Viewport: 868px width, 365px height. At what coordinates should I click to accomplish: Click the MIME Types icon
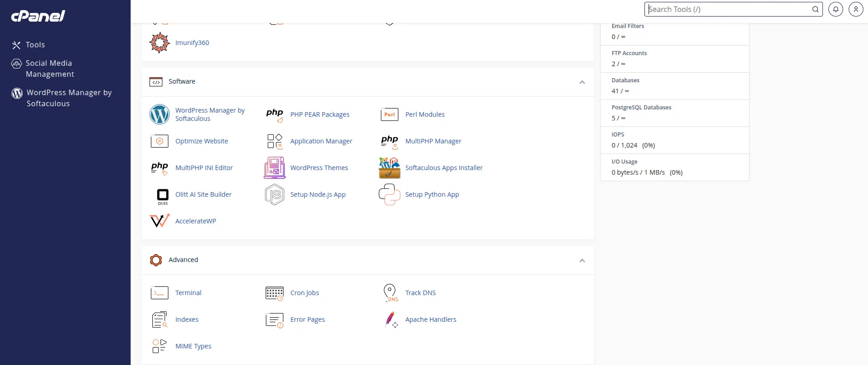(x=160, y=346)
